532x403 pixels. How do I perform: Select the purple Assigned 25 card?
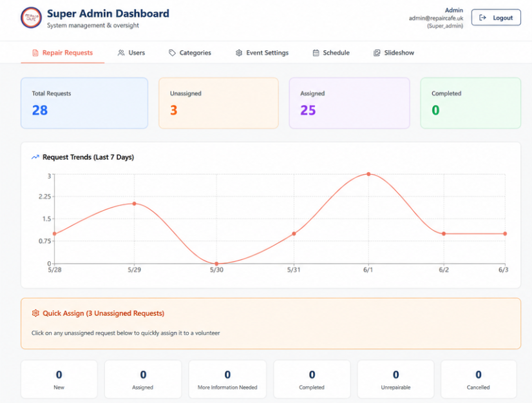350,103
